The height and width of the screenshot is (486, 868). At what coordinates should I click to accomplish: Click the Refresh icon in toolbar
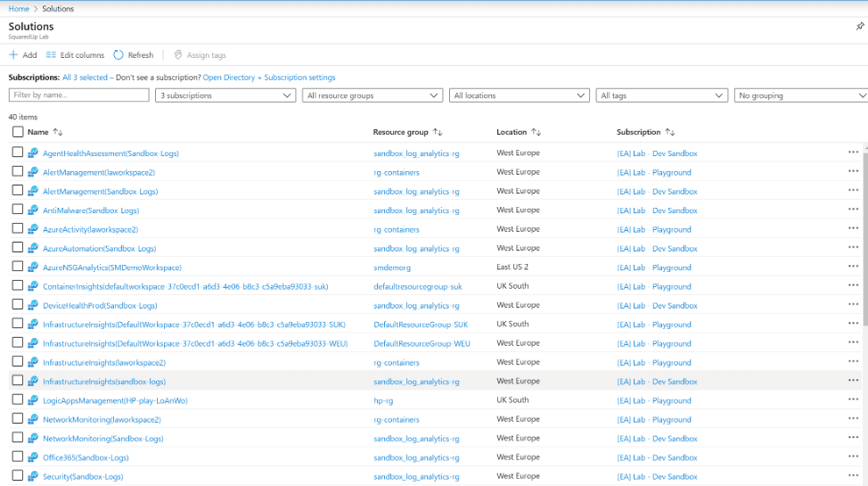click(x=119, y=55)
